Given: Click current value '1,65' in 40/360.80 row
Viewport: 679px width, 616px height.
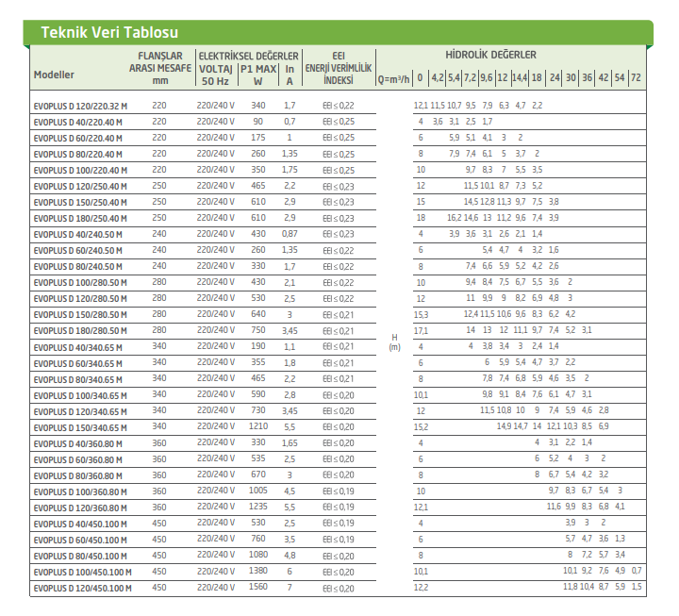Looking at the screenshot, I should [x=290, y=442].
